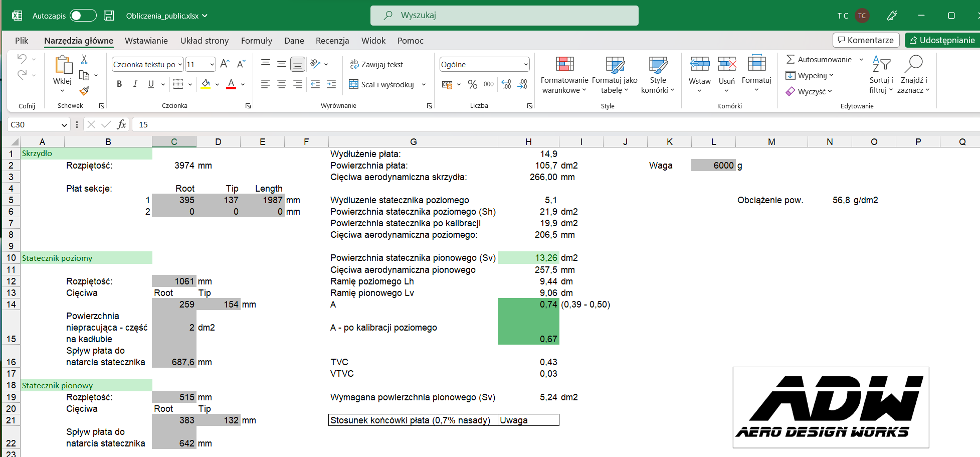Click the Udostępnianie share button
Screen dimensions: 980x457
[x=942, y=40]
